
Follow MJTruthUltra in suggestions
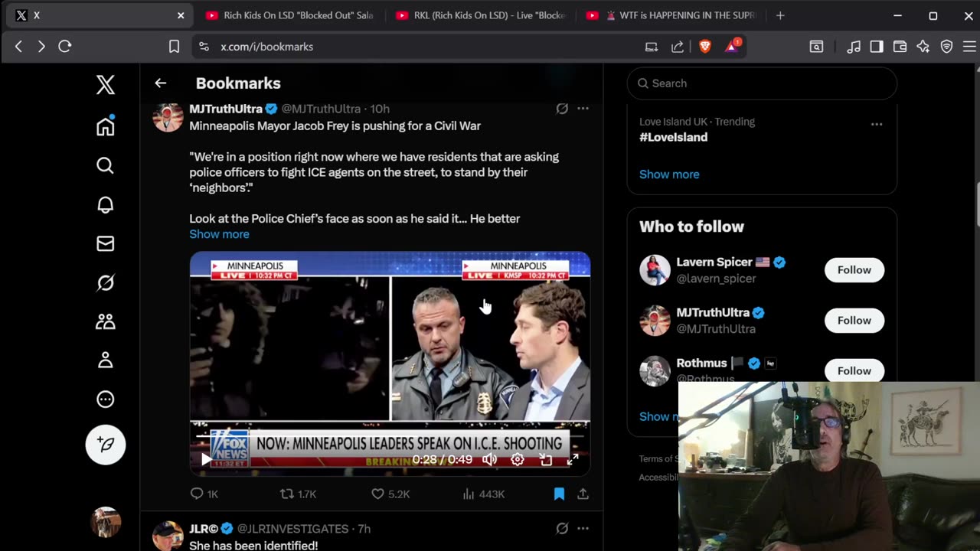[x=854, y=321]
